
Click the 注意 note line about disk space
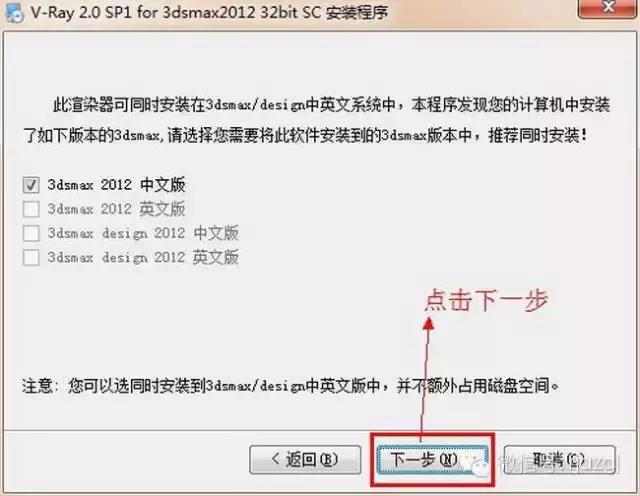pos(291,385)
